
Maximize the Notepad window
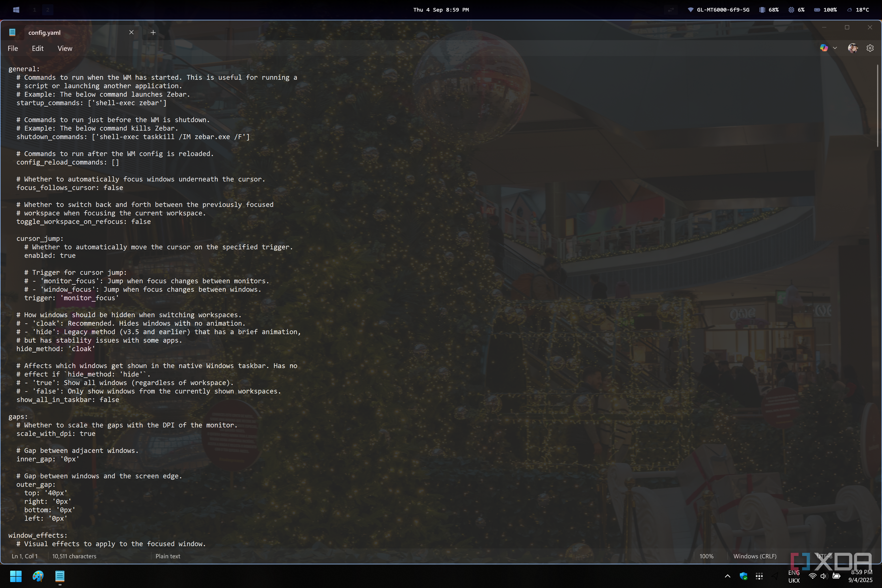click(x=847, y=27)
